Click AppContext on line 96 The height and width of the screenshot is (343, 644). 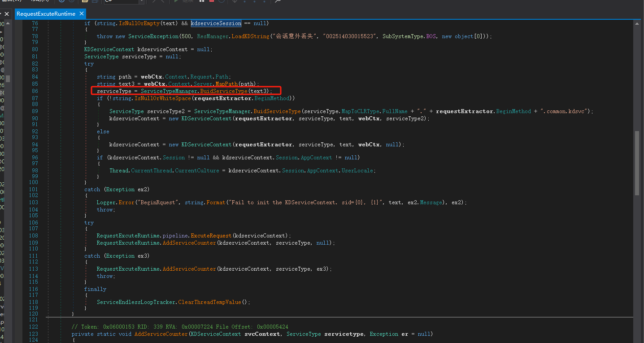[317, 158]
